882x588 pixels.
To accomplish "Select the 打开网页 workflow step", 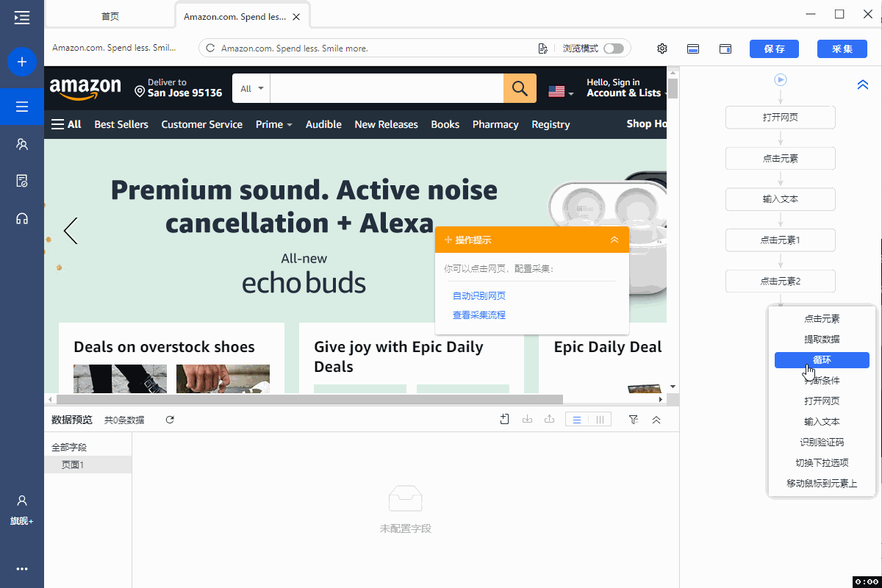I will (x=781, y=118).
